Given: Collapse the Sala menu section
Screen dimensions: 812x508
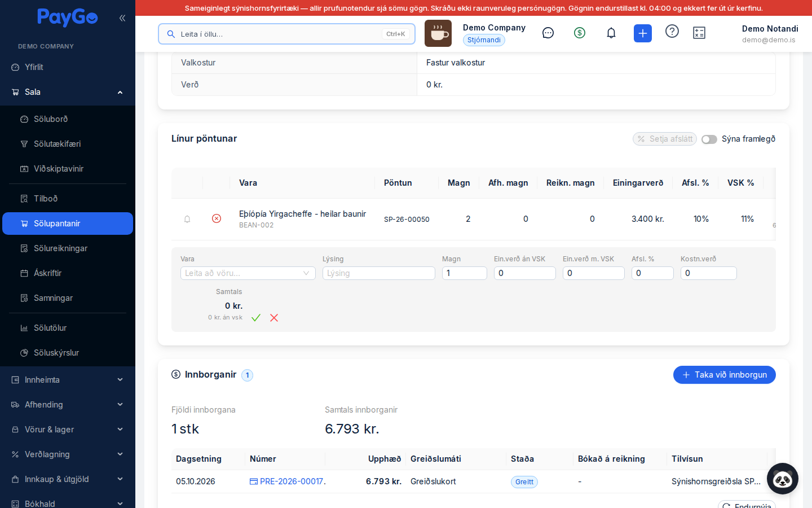Looking at the screenshot, I should tap(68, 92).
